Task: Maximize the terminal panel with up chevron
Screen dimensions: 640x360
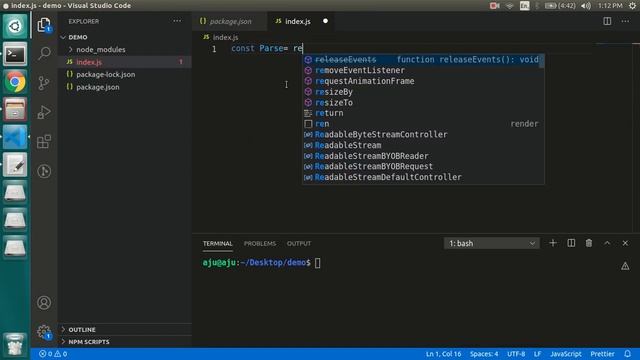Action: [607, 243]
